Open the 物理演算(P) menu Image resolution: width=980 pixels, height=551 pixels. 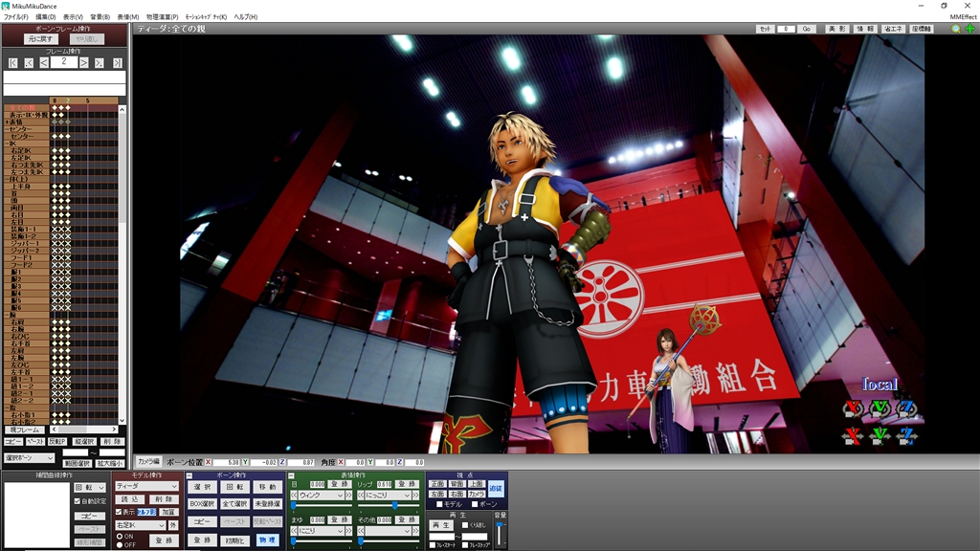click(162, 17)
